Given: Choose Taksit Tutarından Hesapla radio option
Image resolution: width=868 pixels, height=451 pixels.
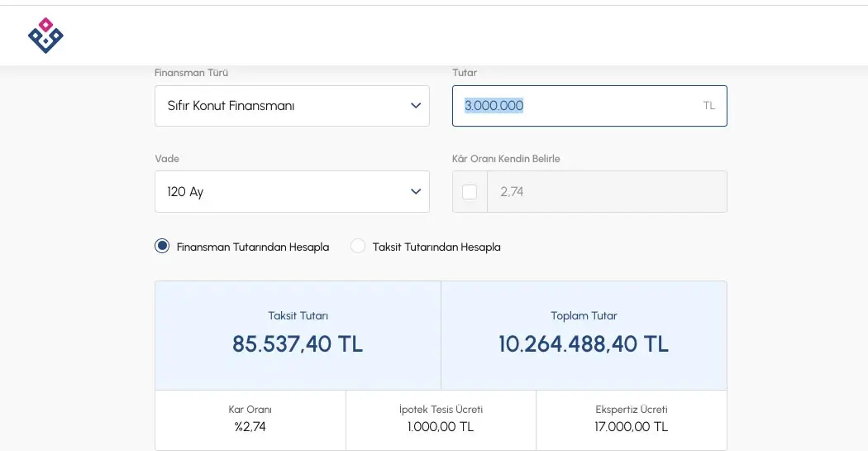Looking at the screenshot, I should point(358,247).
